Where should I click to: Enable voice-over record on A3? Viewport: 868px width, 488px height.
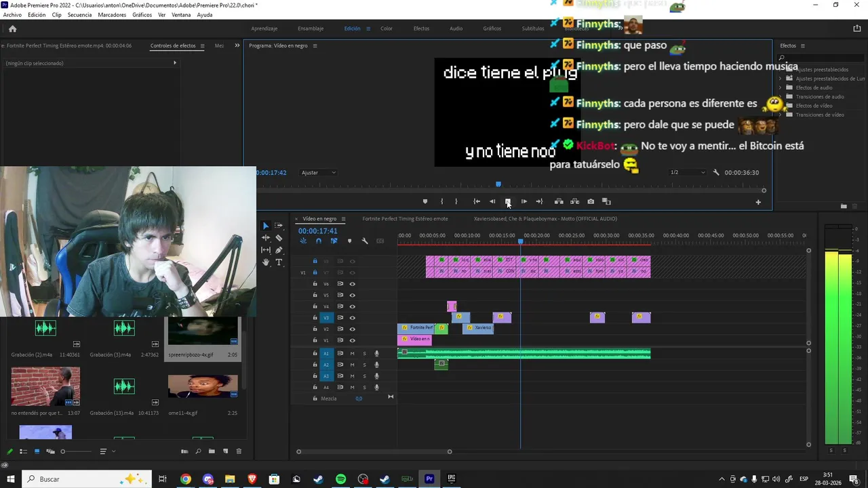coord(376,376)
